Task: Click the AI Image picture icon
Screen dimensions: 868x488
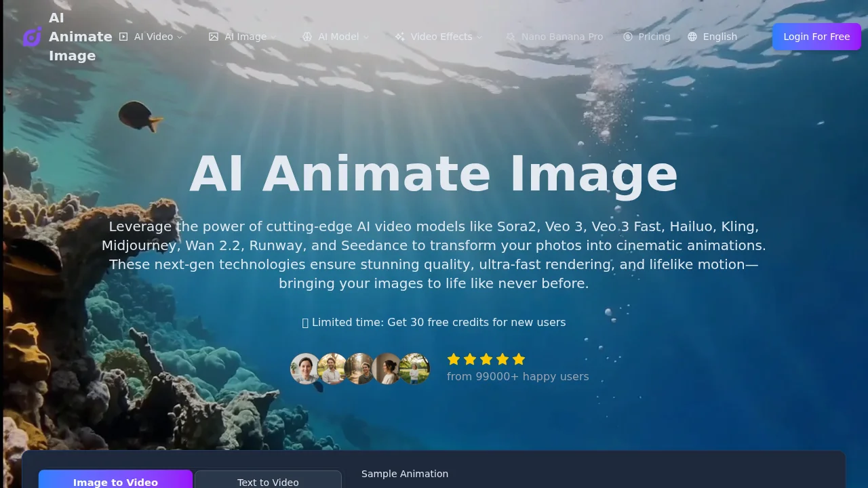Action: click(213, 37)
